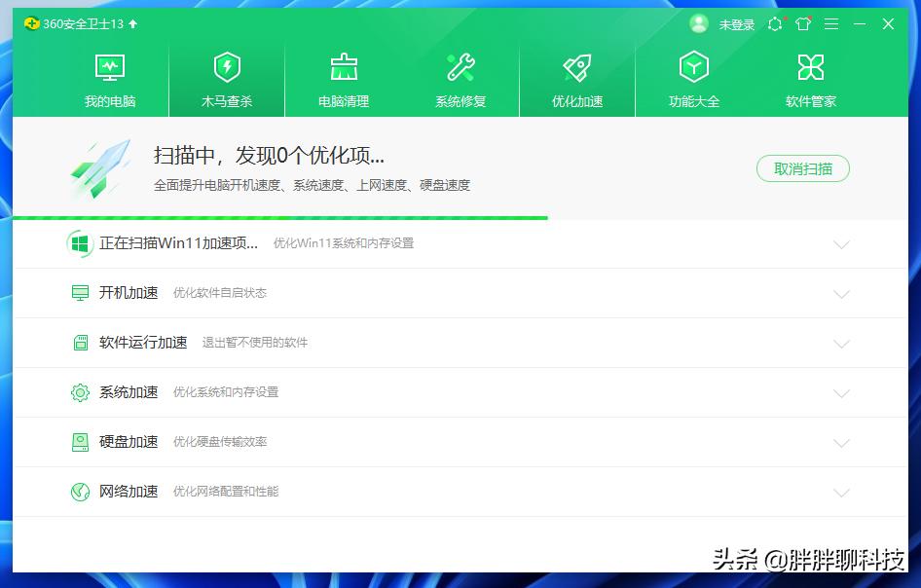Click the rocket icon beside 优化加速 title
The width and height of the screenshot is (921, 588).
(100, 167)
